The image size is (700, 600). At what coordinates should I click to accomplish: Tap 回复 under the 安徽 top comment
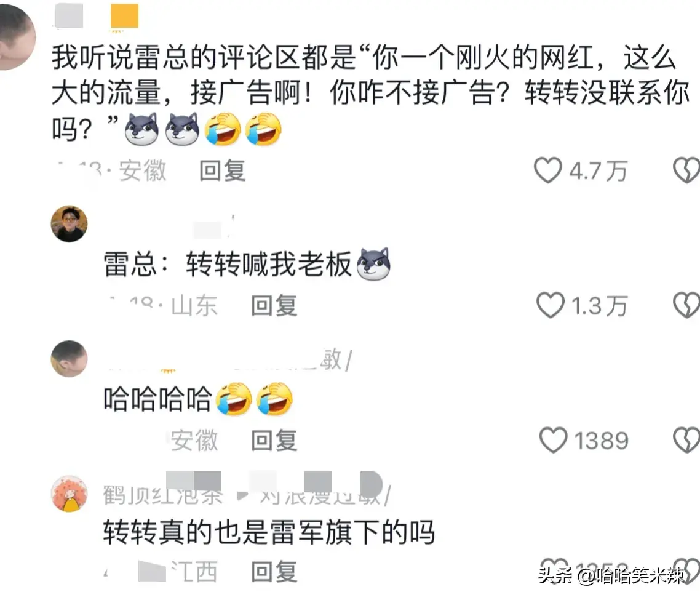coord(223,170)
